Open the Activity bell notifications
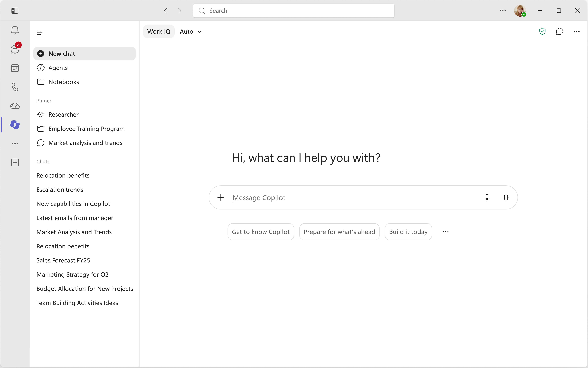This screenshot has width=588, height=368. pos(15,30)
